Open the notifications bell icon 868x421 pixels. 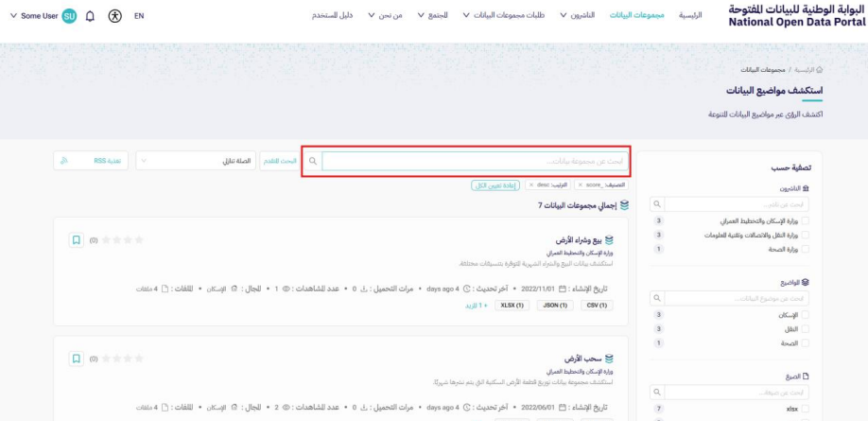tap(90, 16)
